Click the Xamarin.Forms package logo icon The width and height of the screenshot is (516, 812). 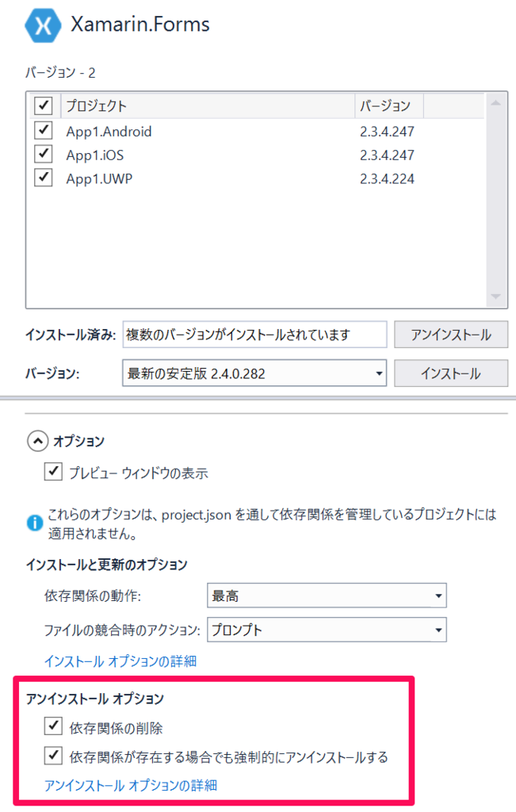tap(43, 25)
